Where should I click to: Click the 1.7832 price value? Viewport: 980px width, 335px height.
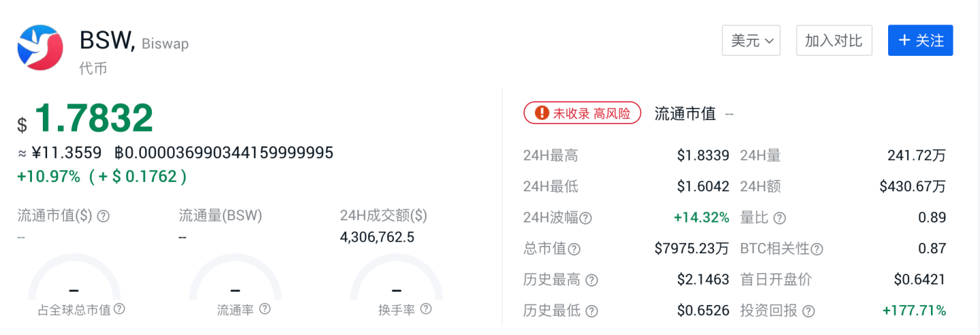[x=94, y=118]
